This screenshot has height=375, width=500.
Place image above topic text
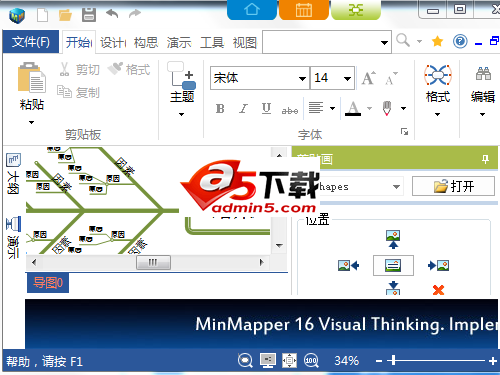pos(393,239)
